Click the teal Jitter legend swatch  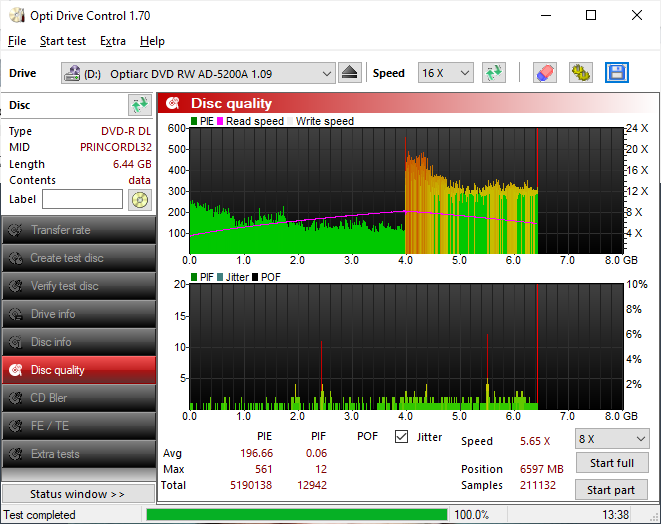click(220, 277)
